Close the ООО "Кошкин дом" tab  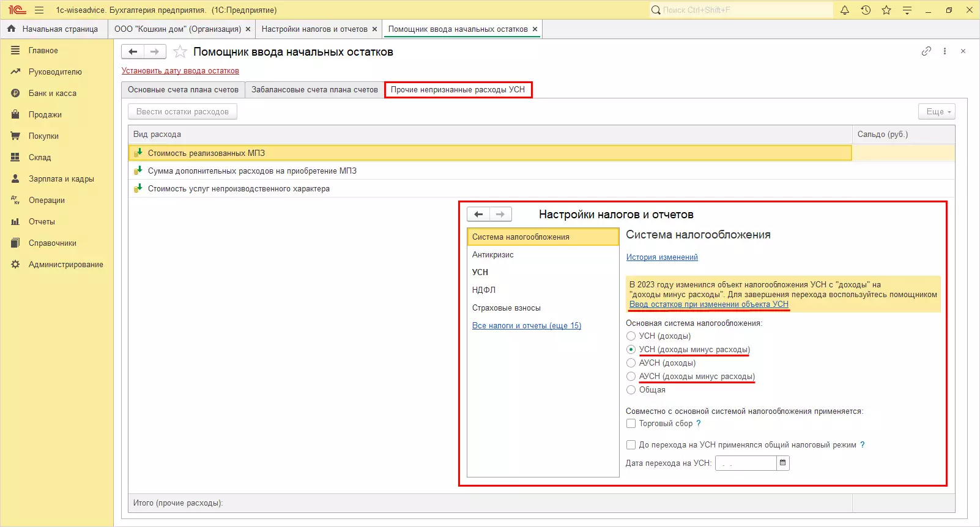248,29
